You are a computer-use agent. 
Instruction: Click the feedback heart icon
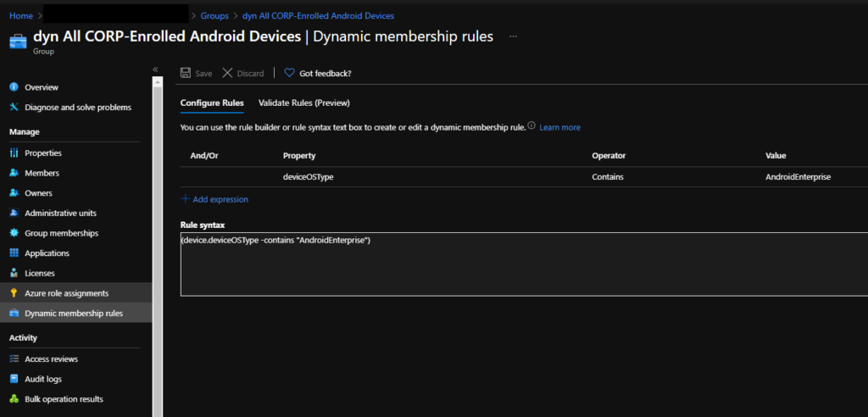(x=289, y=73)
